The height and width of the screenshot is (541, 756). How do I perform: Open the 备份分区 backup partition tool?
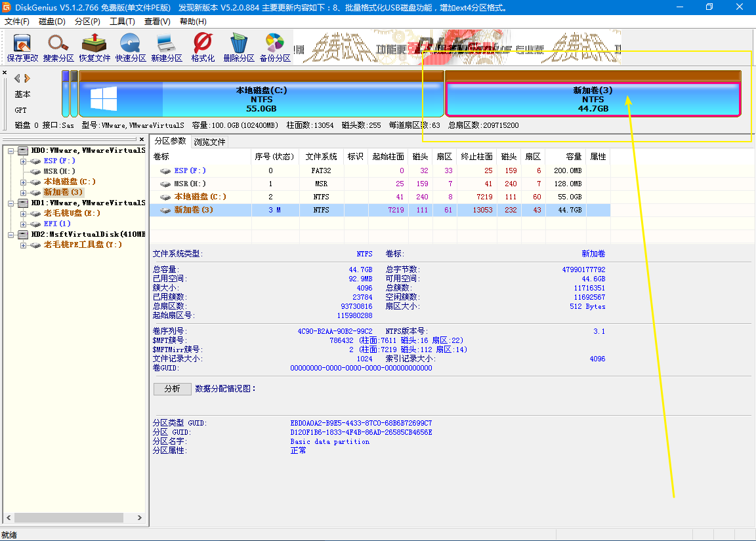click(x=275, y=48)
